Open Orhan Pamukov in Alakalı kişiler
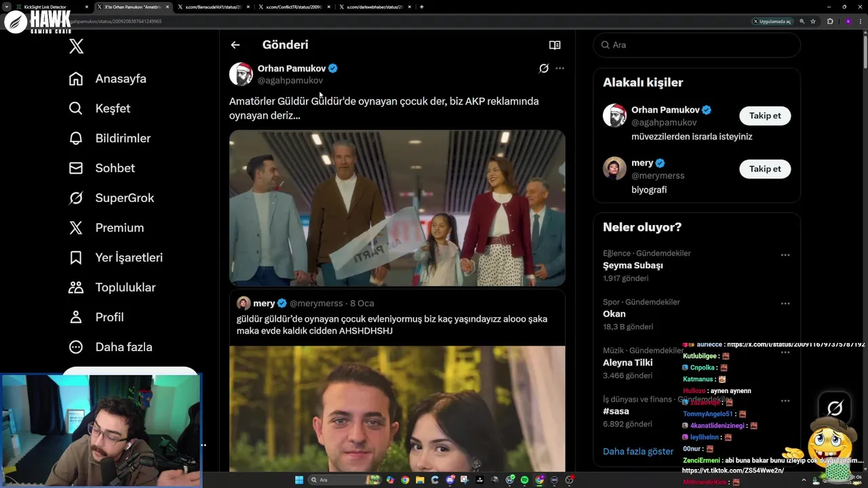The width and height of the screenshot is (868, 488). [665, 110]
